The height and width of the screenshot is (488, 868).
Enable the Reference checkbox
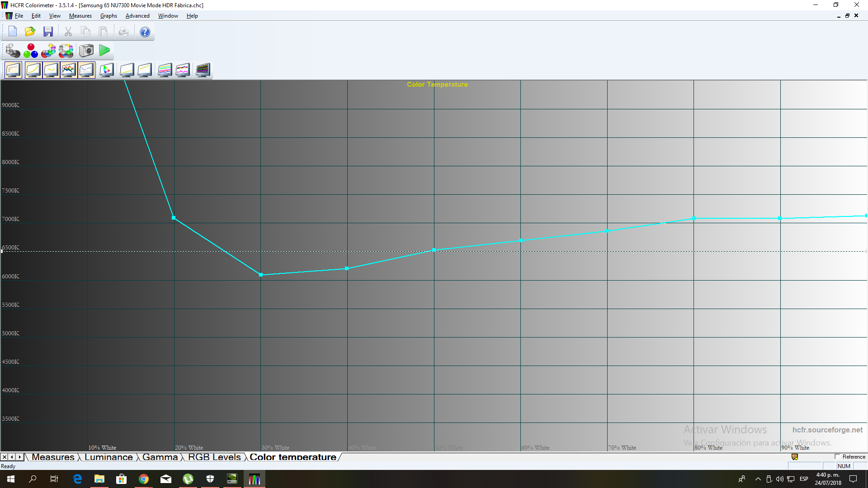point(837,457)
